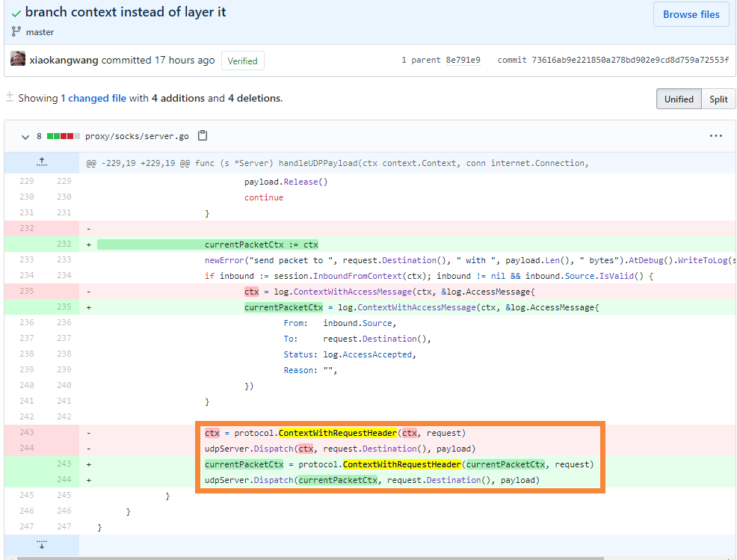Click the green commit status checkmark
Screen dimensions: 737x560
16,13
